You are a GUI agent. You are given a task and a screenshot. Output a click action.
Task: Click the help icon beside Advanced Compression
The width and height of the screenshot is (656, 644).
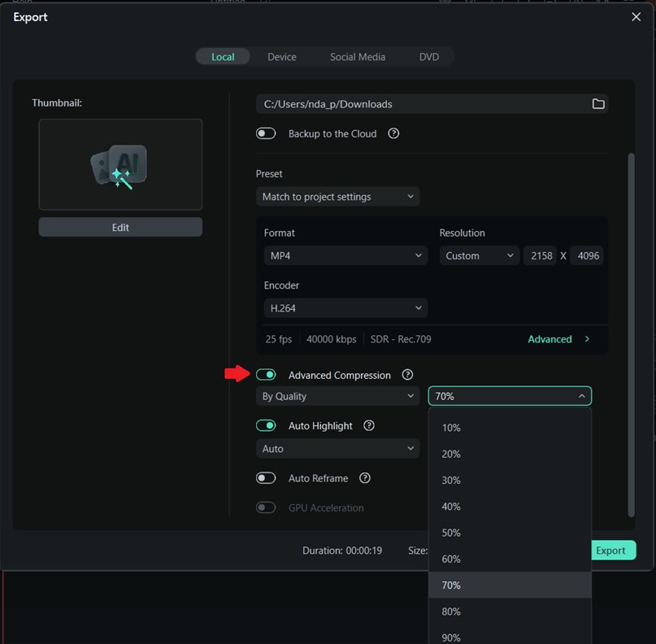[407, 375]
